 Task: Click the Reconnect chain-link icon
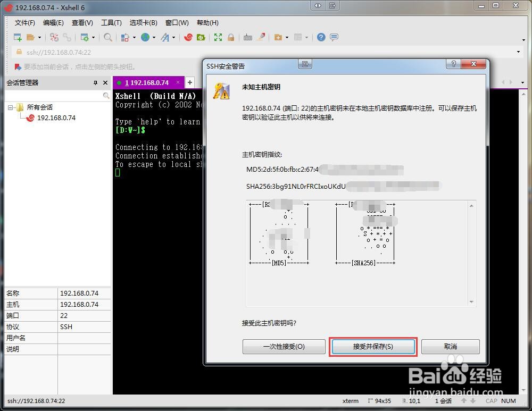coord(67,37)
